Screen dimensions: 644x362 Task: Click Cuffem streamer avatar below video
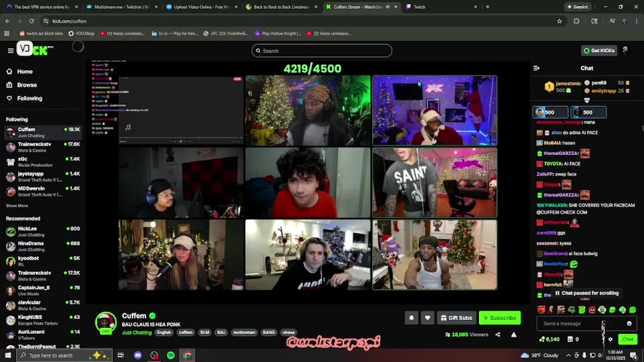(106, 323)
